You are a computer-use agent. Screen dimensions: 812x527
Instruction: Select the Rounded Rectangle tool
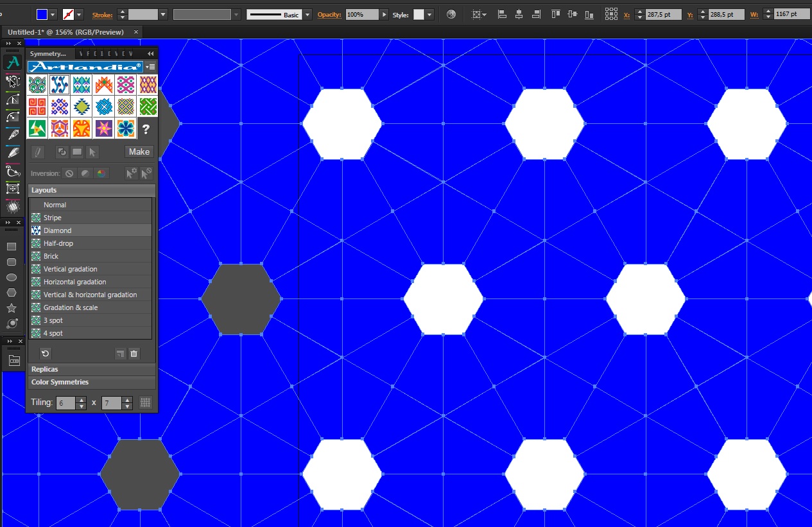(12, 262)
